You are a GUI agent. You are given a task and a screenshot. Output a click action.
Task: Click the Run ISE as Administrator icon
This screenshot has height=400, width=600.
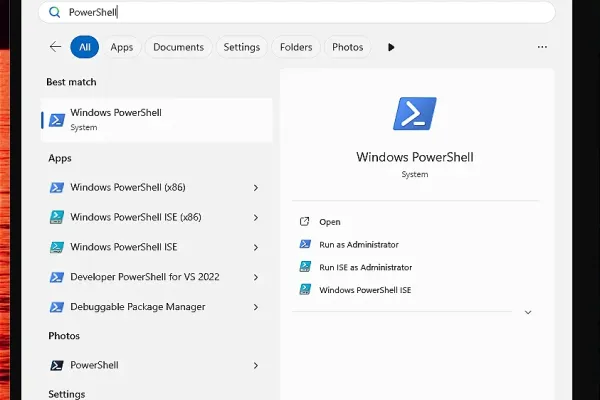pos(305,267)
